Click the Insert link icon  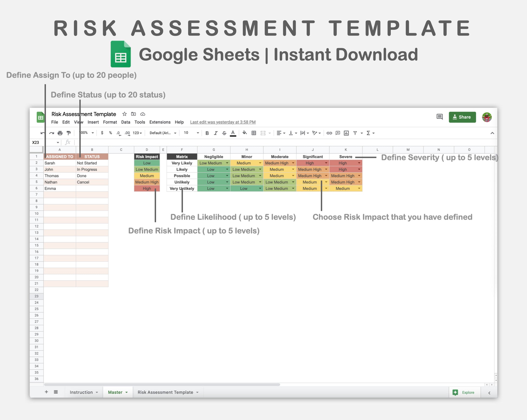(329, 133)
